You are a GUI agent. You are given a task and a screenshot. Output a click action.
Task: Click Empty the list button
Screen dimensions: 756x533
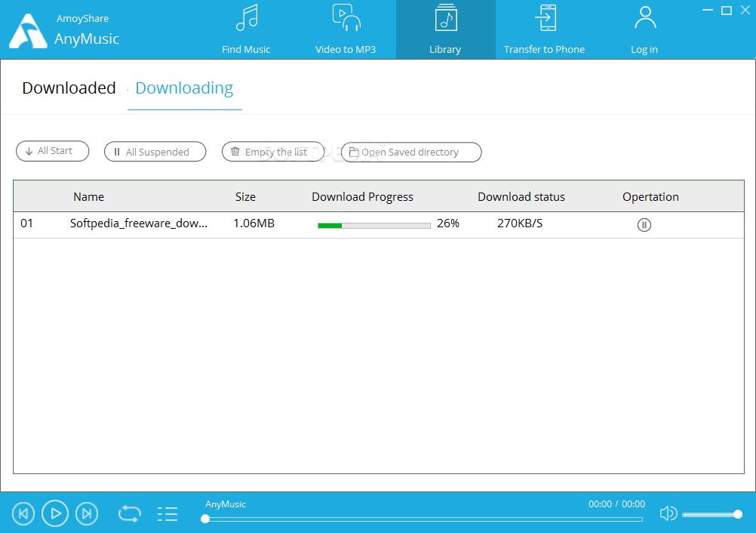[x=273, y=152]
